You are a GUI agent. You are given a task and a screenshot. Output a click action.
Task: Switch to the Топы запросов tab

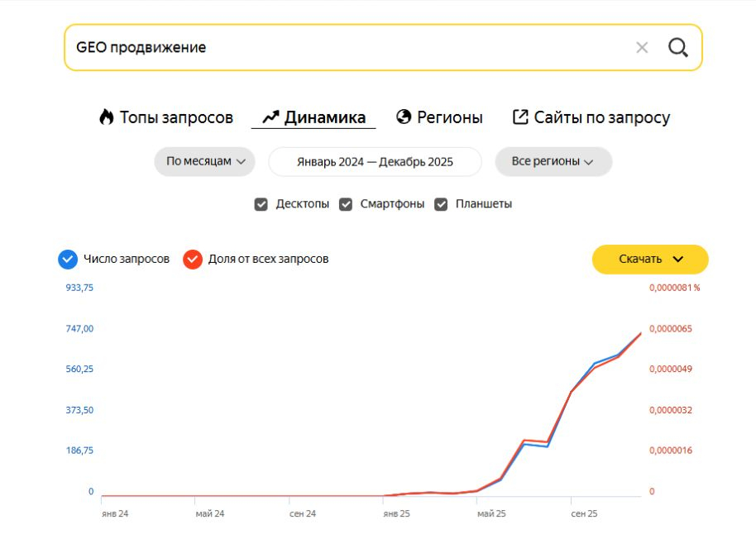(x=176, y=117)
